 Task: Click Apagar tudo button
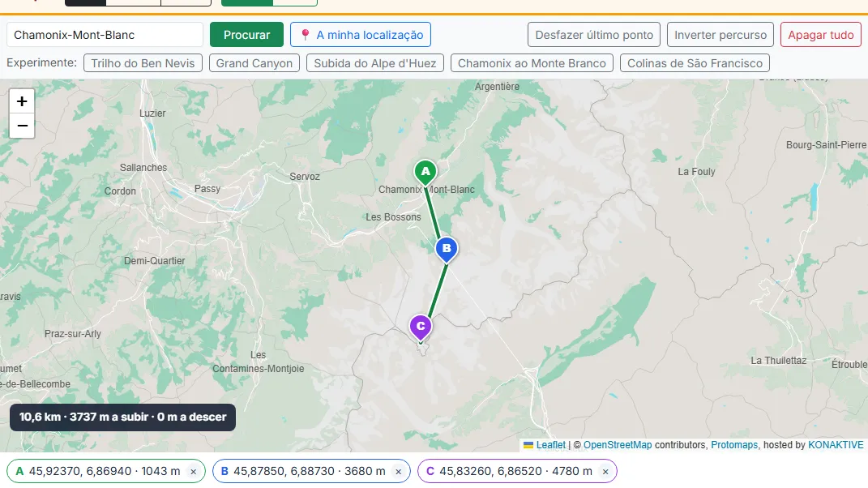pos(821,34)
